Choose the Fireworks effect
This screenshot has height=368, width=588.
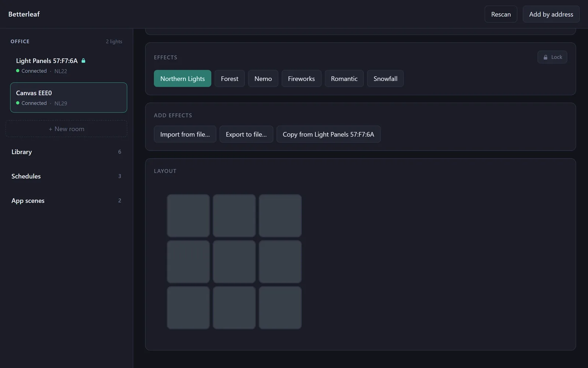[x=301, y=78]
